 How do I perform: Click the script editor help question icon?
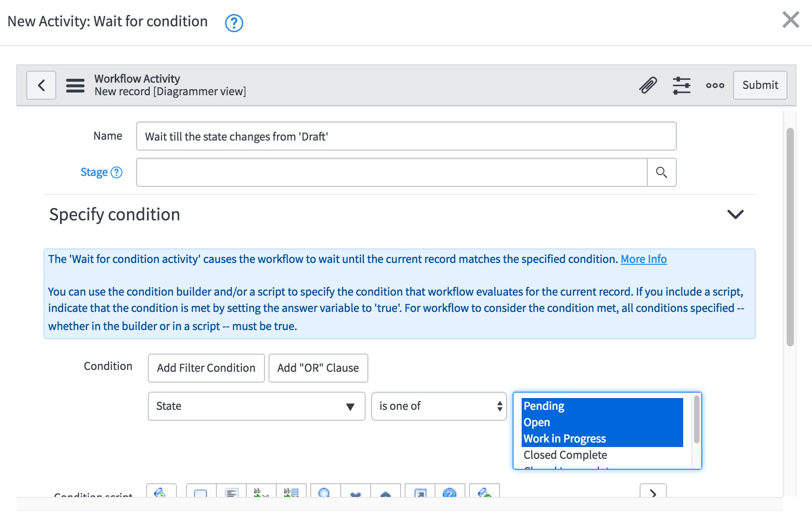(x=450, y=491)
